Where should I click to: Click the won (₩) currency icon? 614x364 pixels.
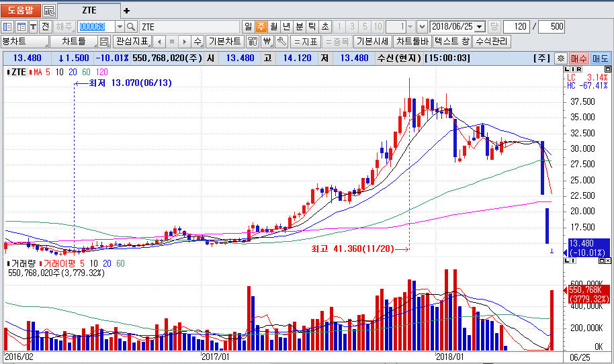click(267, 42)
